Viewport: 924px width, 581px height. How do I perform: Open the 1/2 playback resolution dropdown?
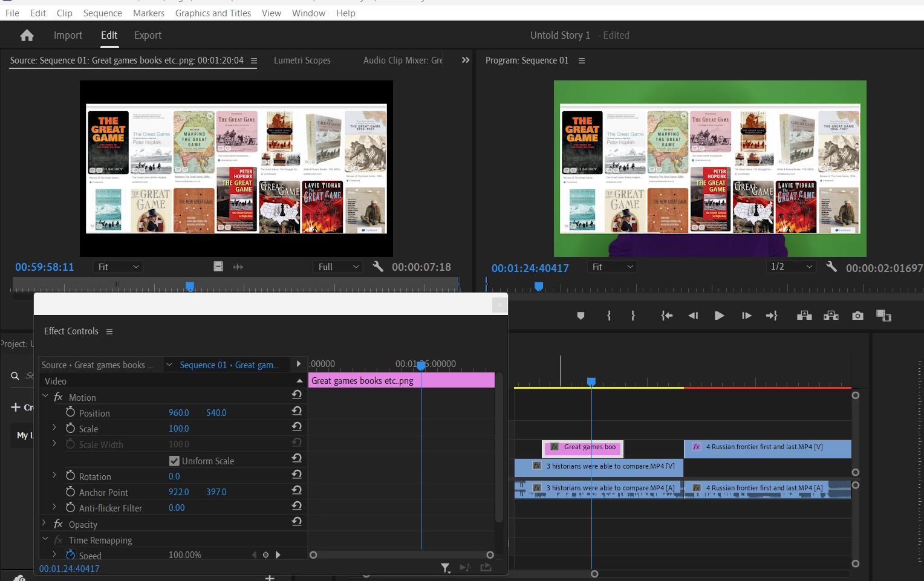tap(791, 267)
